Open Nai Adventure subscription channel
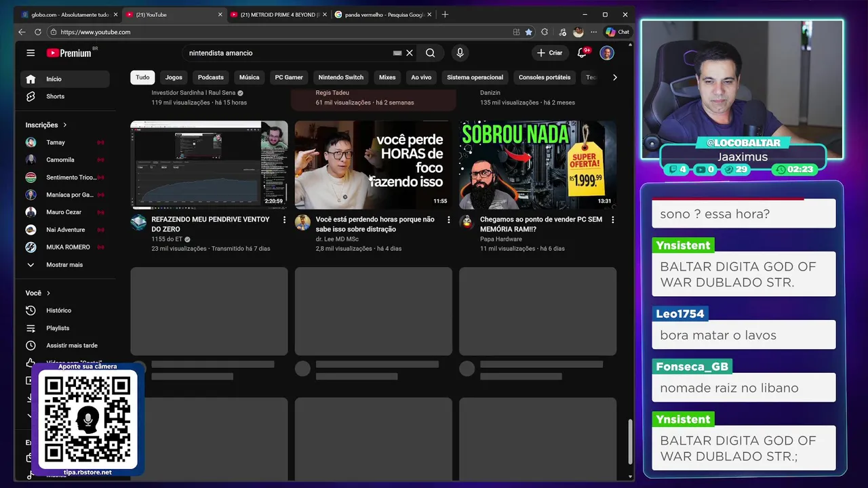The width and height of the screenshot is (868, 488). coord(65,230)
